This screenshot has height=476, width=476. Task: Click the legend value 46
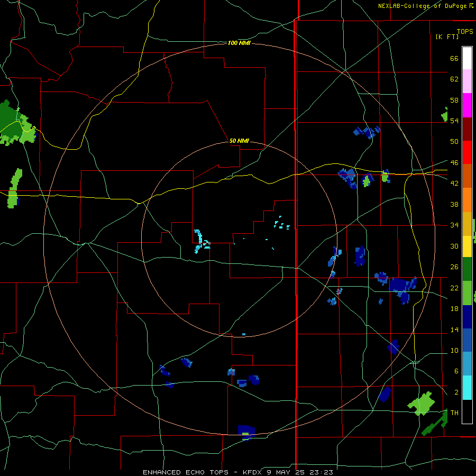454,163
